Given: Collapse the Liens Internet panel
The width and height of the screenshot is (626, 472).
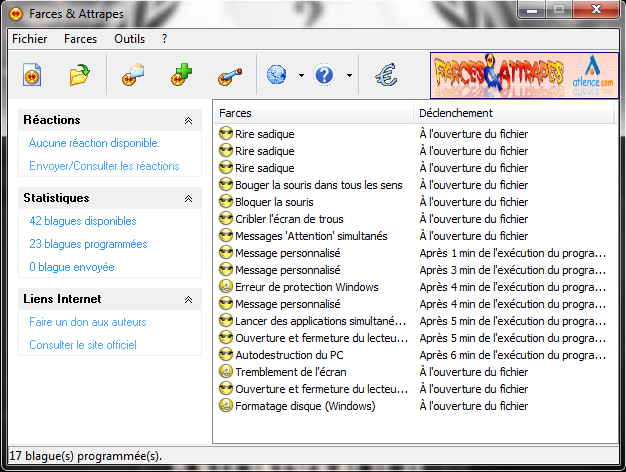Looking at the screenshot, I should tap(188, 299).
